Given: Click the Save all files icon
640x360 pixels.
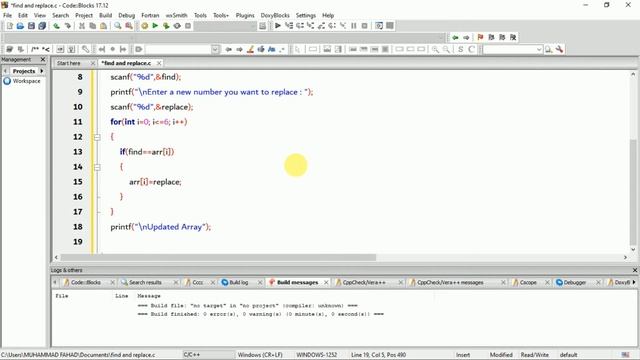Looking at the screenshot, I should (42, 26).
